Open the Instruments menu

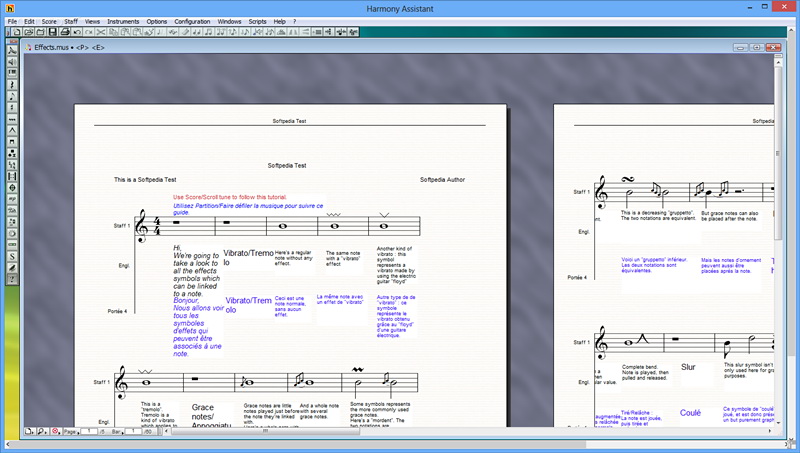(123, 21)
